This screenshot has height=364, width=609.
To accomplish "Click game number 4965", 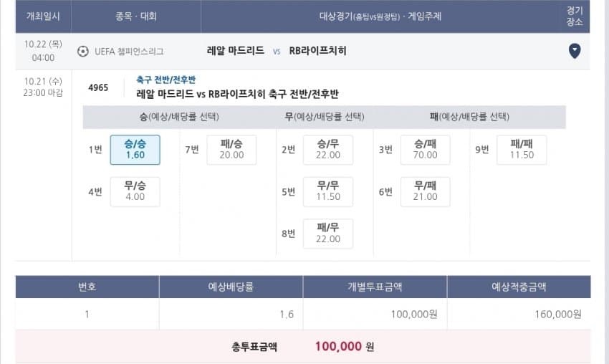I will click(x=98, y=88).
